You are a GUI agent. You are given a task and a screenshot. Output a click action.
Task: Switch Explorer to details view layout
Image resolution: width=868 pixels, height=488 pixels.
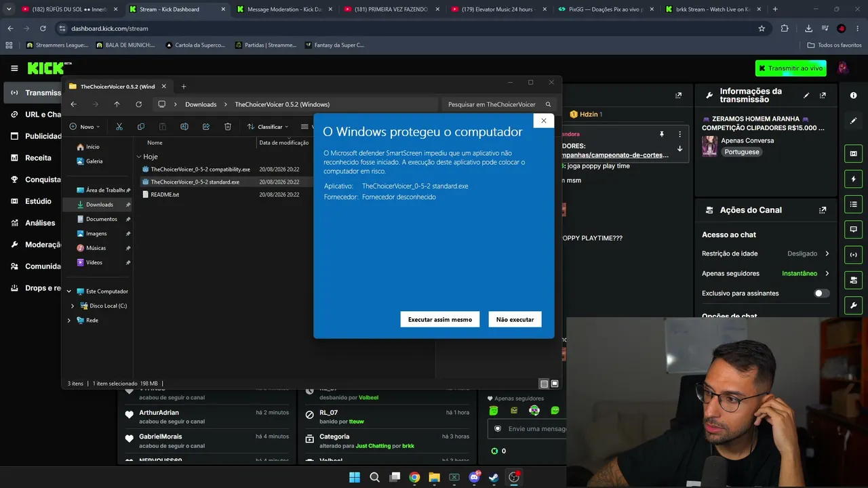point(544,384)
